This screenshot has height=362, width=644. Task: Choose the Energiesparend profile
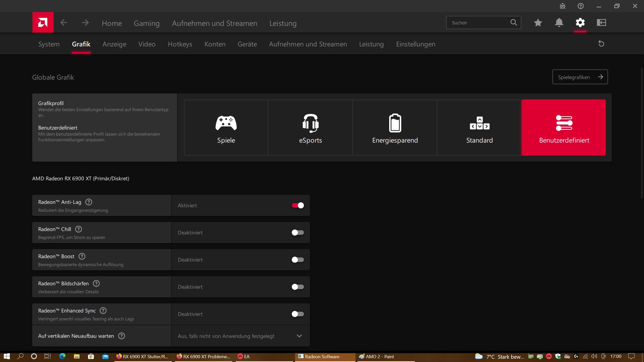pyautogui.click(x=395, y=127)
